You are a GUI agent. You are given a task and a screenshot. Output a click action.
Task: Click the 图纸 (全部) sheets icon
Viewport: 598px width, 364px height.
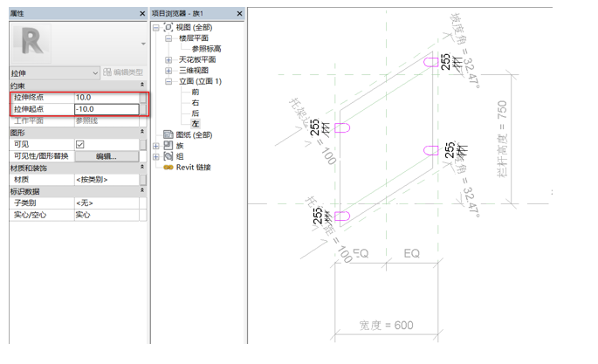(x=168, y=134)
